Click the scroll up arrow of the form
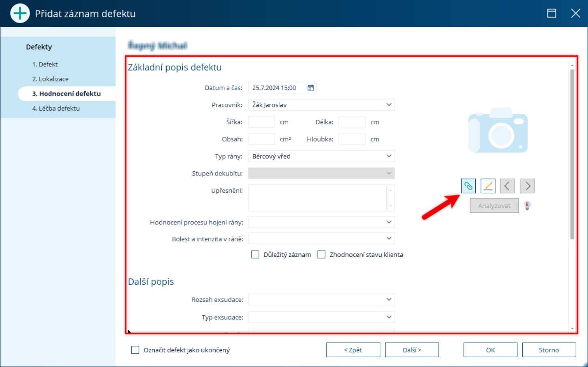 (572, 65)
